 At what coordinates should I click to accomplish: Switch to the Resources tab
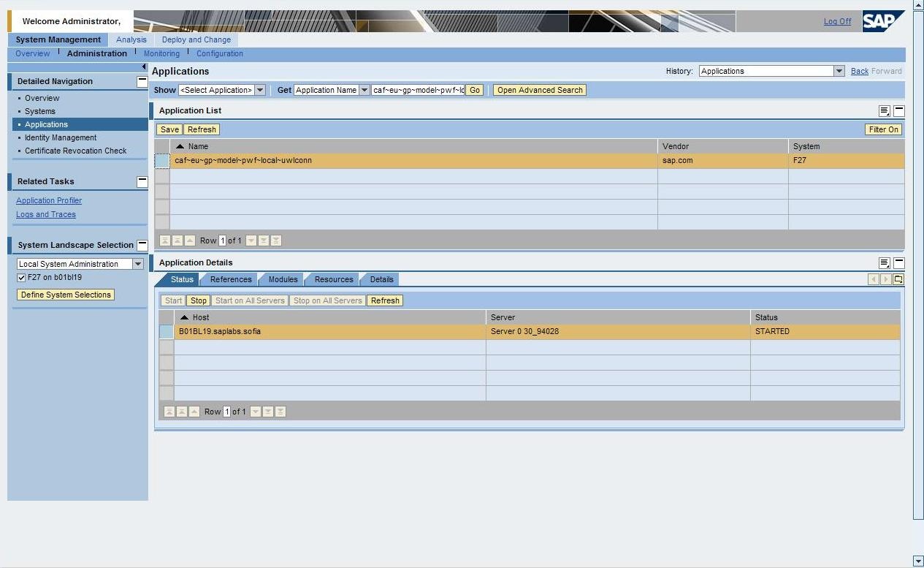[334, 279]
